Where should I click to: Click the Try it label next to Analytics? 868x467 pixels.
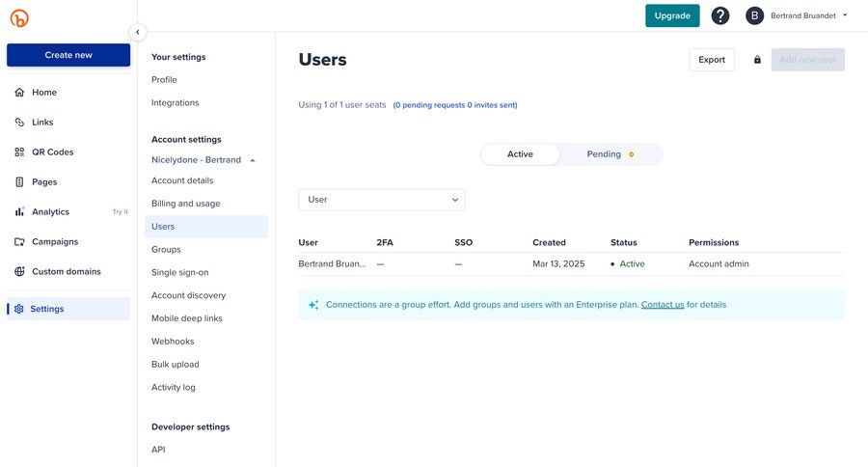click(121, 211)
